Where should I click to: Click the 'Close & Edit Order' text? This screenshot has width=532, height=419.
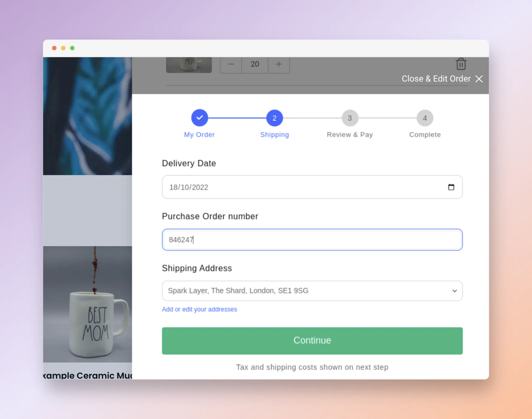pos(436,79)
